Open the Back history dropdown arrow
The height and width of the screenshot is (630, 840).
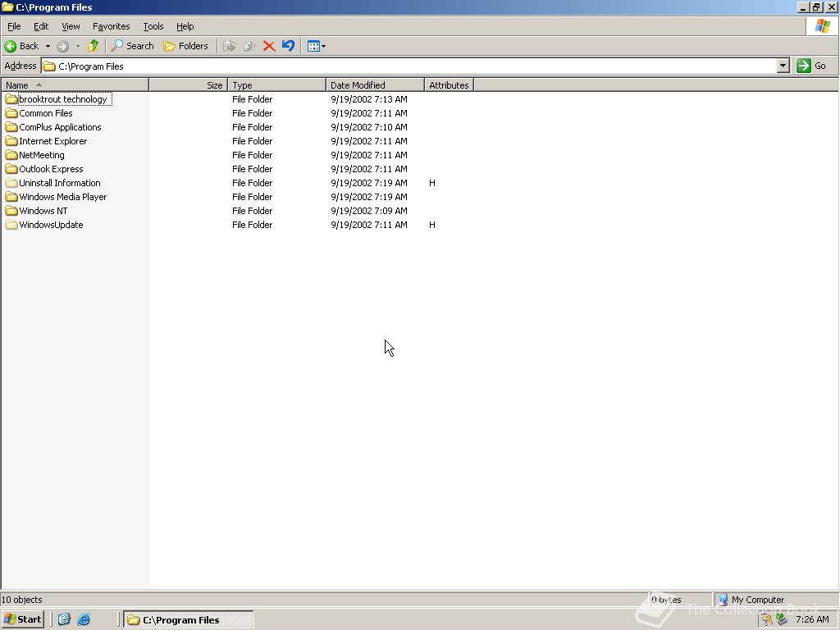48,47
